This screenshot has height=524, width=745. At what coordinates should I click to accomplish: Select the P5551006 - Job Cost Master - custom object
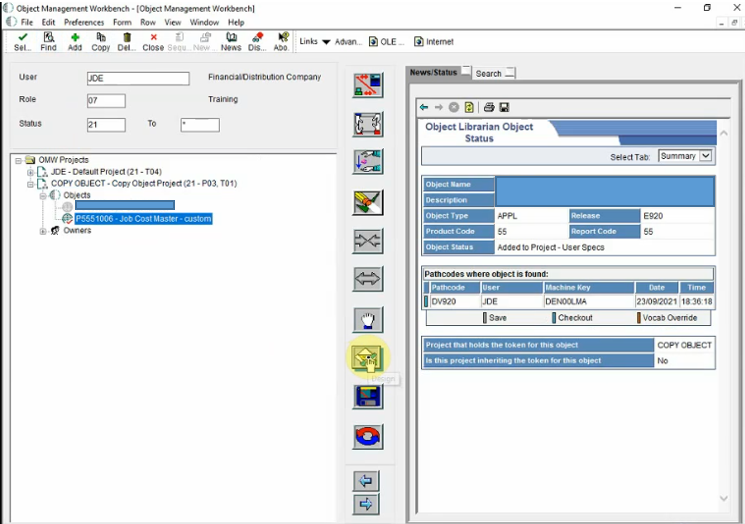(x=143, y=219)
